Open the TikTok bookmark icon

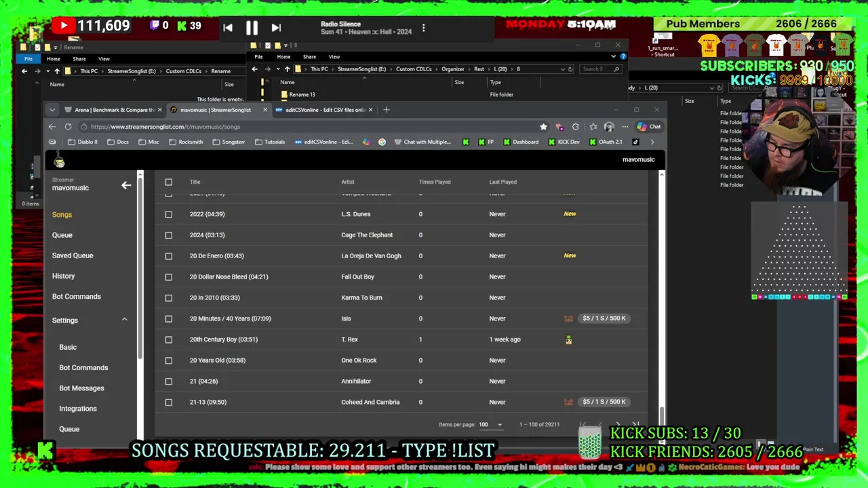[635, 142]
